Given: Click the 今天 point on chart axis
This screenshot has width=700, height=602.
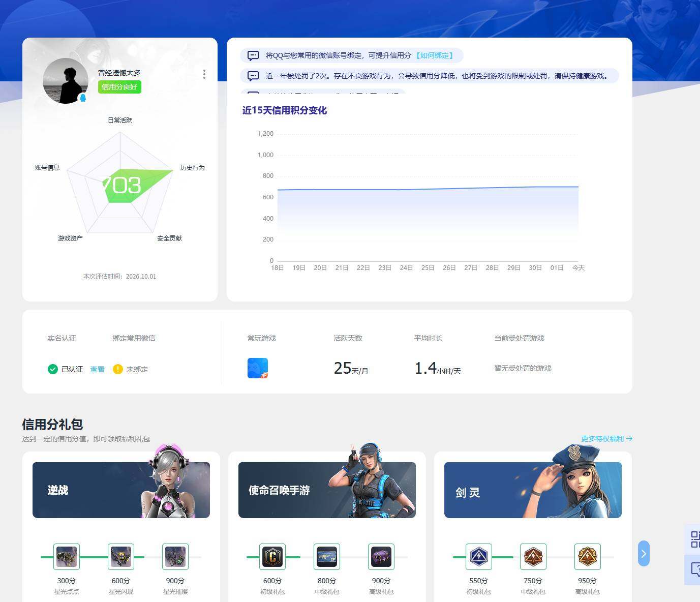Looking at the screenshot, I should click(579, 267).
